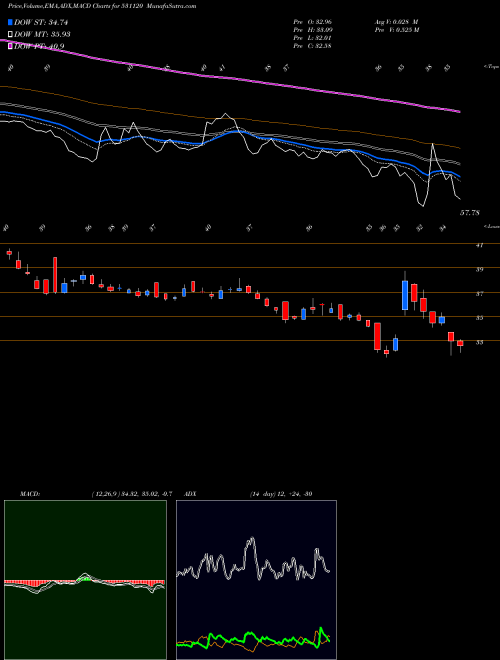This screenshot has height=660, width=500.
Task: Click the magenta DOW PT legend swatch
Action: (10, 46)
